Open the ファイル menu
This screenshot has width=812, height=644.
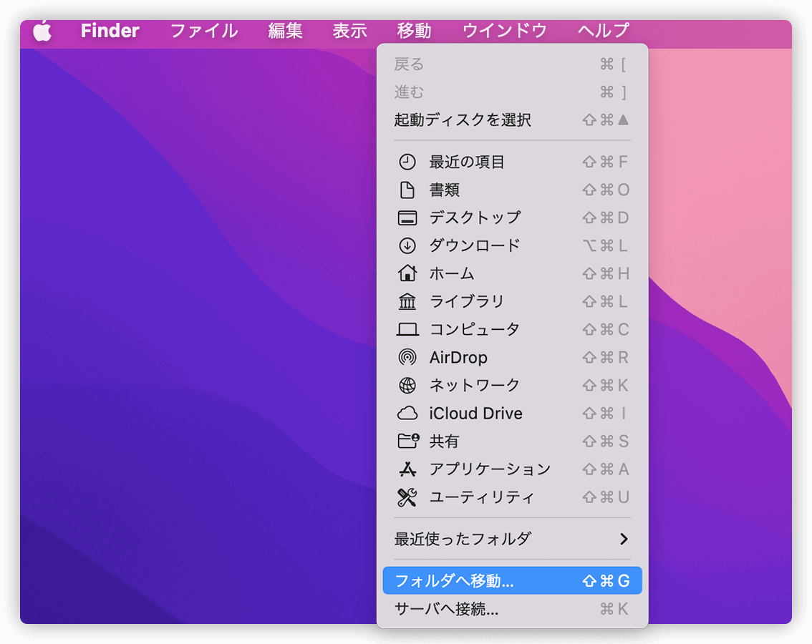[204, 31]
